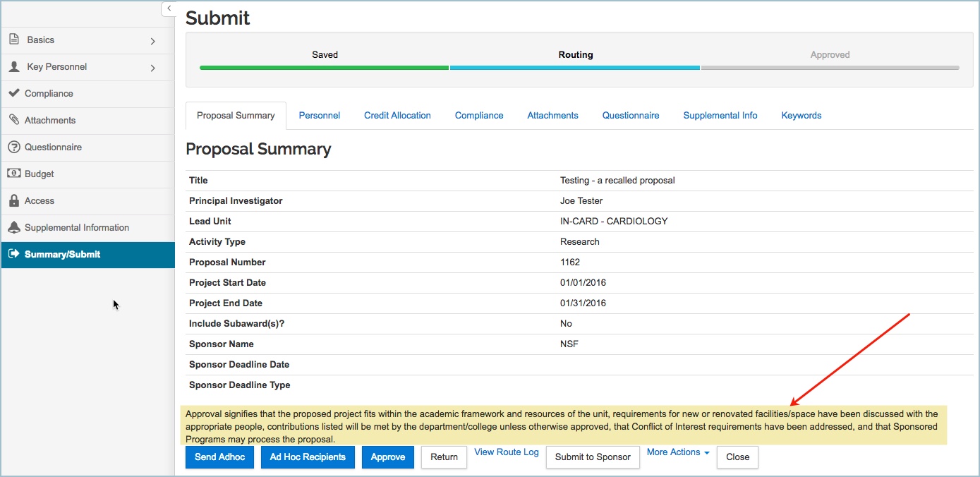980x477 pixels.
Task: Click the Attachments paperclip icon
Action: click(13, 120)
